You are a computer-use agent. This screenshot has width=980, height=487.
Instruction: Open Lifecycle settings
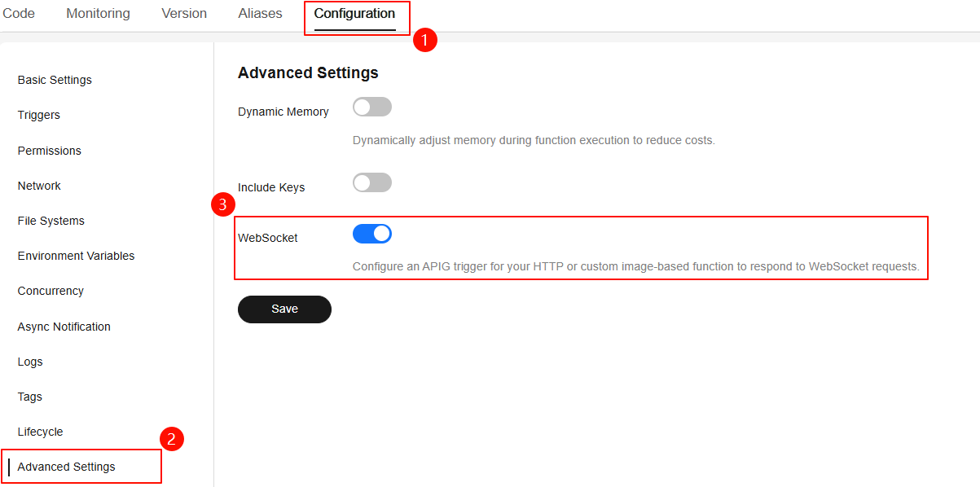(40, 432)
